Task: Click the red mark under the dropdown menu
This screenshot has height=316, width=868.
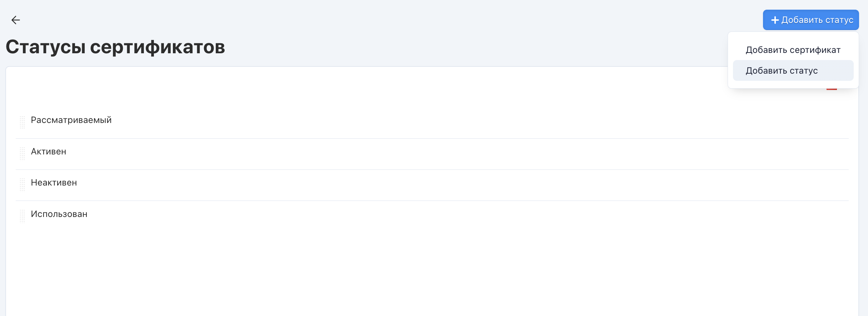Action: pyautogui.click(x=832, y=89)
